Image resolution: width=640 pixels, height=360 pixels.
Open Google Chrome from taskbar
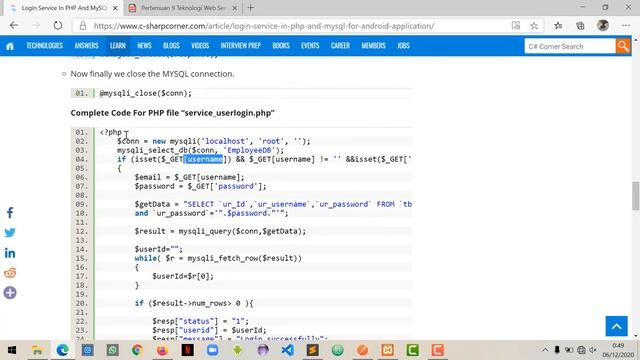point(137,350)
